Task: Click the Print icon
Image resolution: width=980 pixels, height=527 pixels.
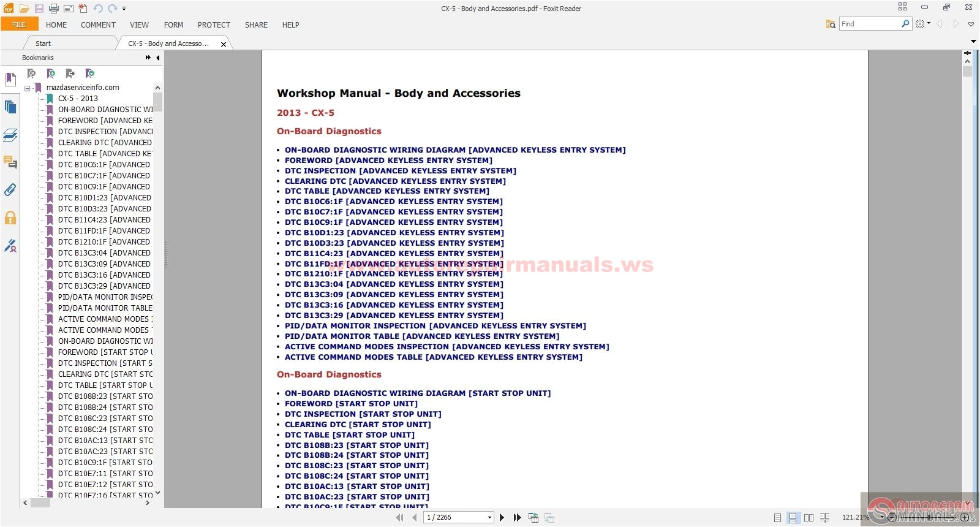Action: 54,9
